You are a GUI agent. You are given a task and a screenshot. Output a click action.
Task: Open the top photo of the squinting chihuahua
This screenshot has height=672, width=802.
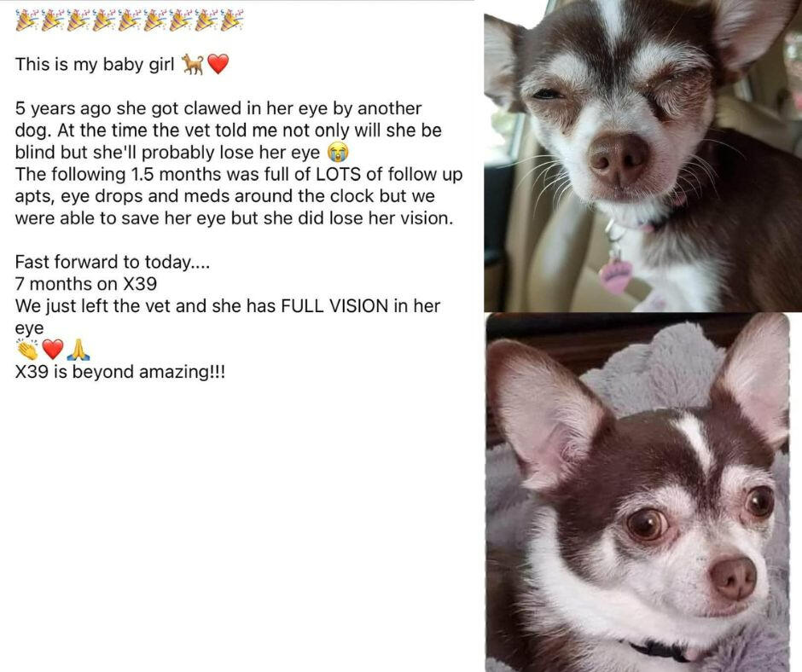643,155
